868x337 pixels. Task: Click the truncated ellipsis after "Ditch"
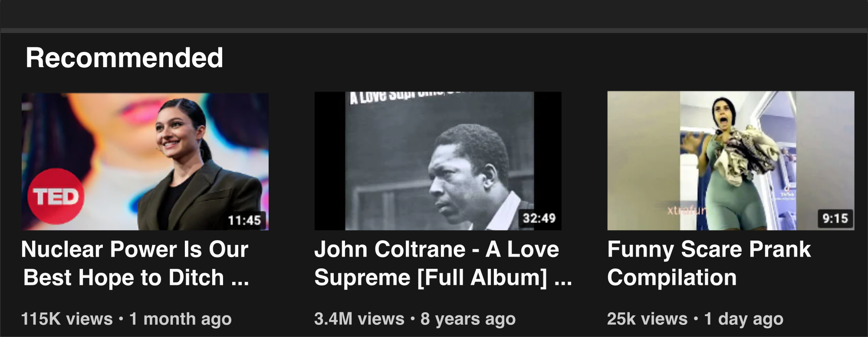tap(240, 278)
